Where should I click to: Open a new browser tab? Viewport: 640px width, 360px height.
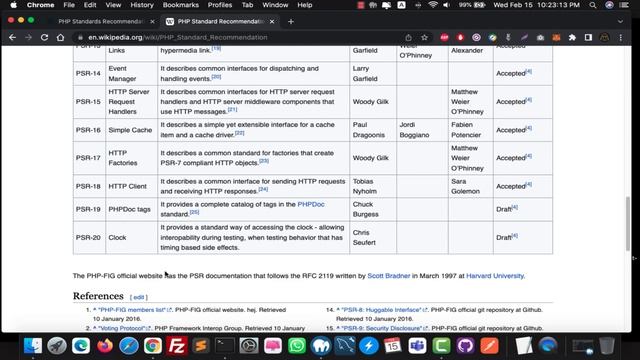(x=291, y=21)
